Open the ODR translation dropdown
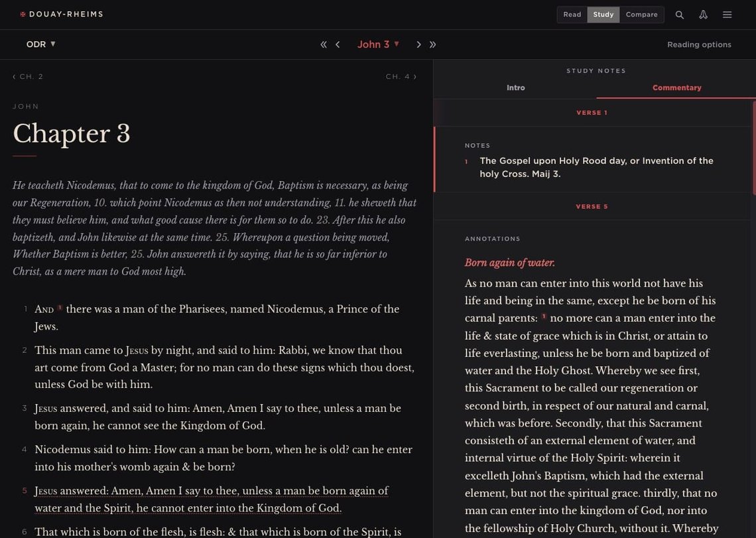Screen dimensions: 756x538 point(40,44)
